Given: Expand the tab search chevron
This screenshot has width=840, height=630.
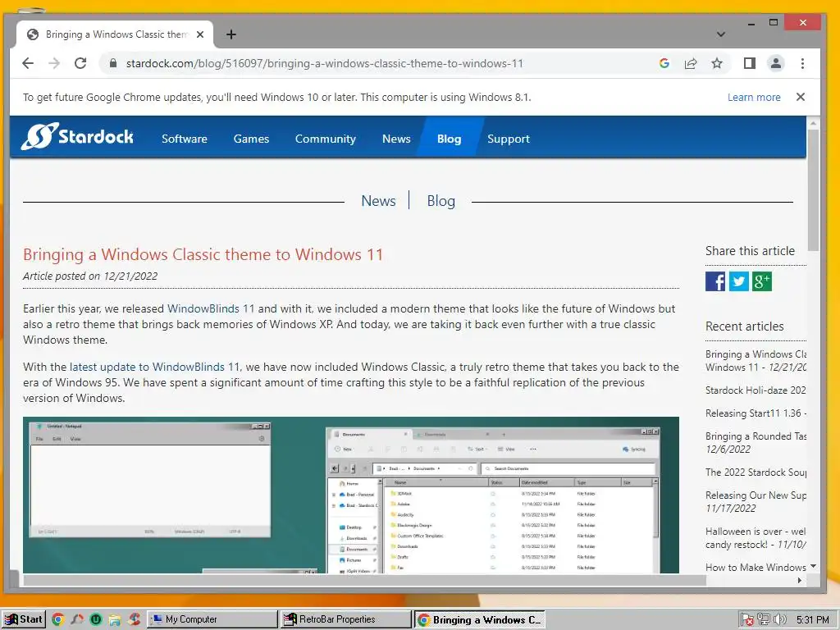Looking at the screenshot, I should pyautogui.click(x=721, y=34).
